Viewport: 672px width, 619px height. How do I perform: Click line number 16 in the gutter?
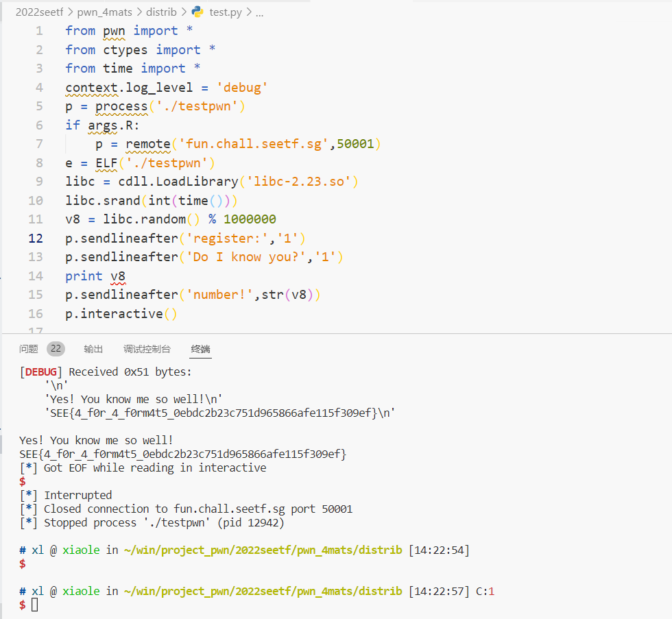pyautogui.click(x=36, y=313)
